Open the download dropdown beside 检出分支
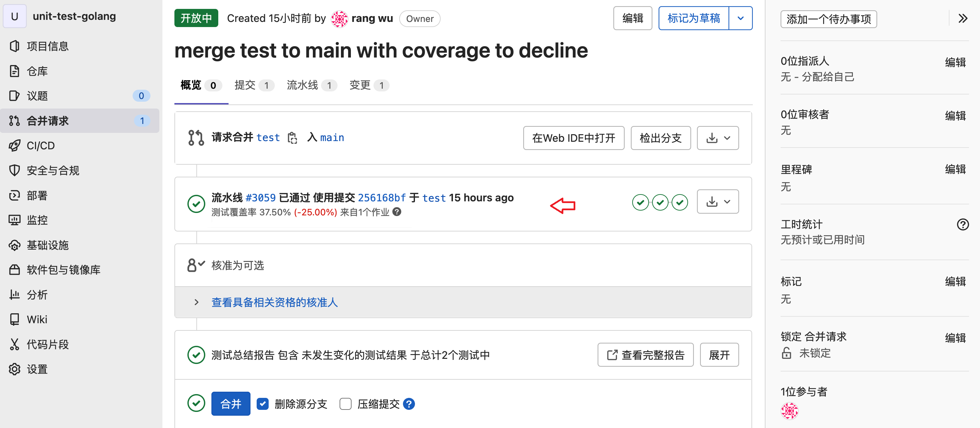This screenshot has height=428, width=980. pos(718,138)
